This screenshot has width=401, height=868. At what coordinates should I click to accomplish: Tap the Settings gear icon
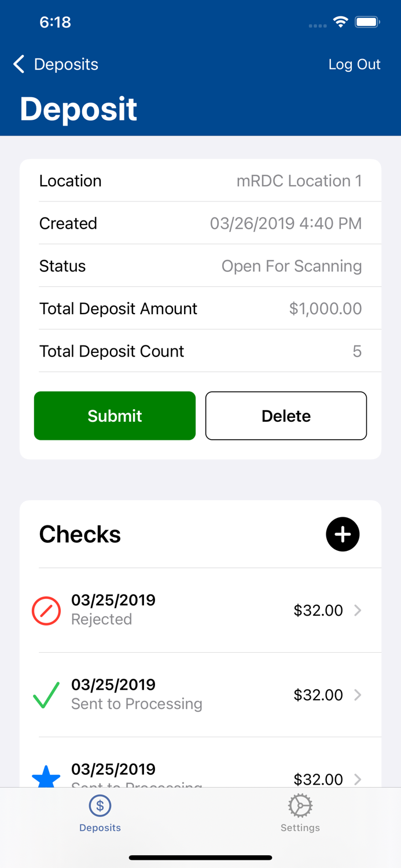(x=300, y=805)
